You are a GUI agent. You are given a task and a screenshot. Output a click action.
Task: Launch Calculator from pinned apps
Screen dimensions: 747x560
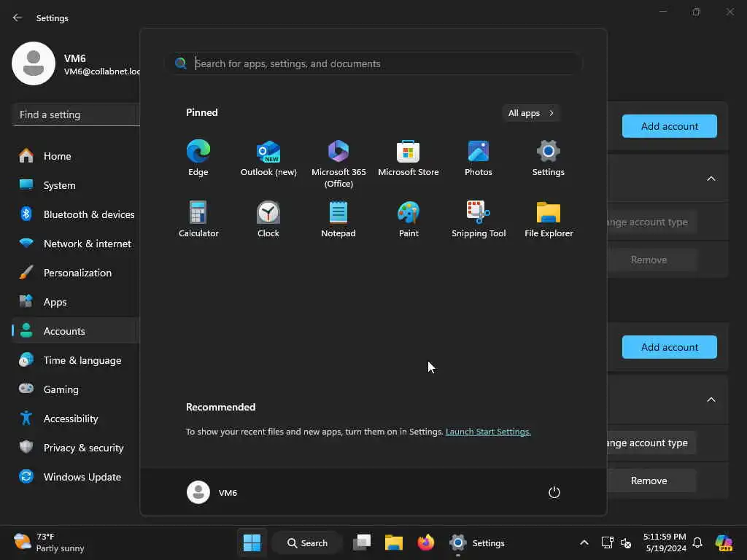(x=198, y=219)
